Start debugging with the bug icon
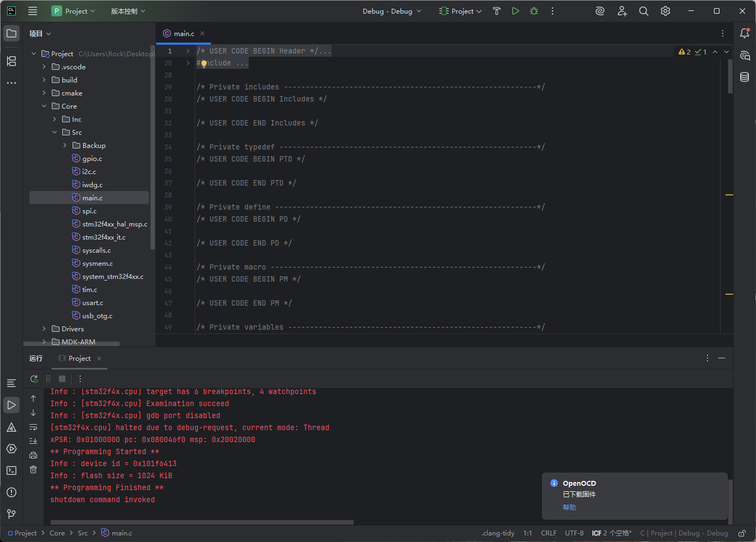Image resolution: width=756 pixels, height=542 pixels. click(x=534, y=11)
